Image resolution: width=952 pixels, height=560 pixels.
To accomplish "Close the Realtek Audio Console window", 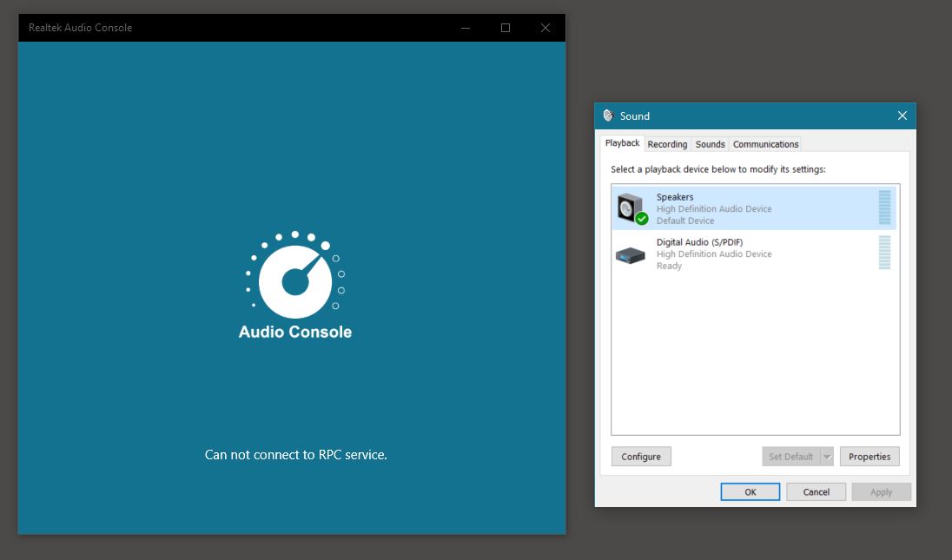I will pyautogui.click(x=545, y=28).
